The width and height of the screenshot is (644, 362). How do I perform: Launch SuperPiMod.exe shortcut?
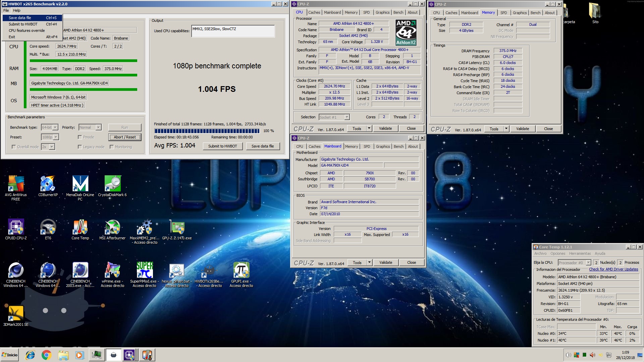click(x=145, y=275)
